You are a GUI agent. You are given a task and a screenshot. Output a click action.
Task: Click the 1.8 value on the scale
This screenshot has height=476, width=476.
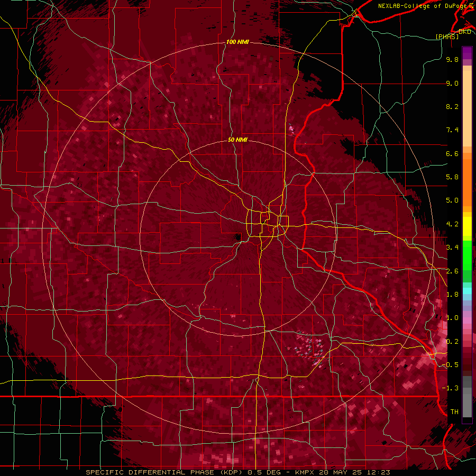coord(452,295)
